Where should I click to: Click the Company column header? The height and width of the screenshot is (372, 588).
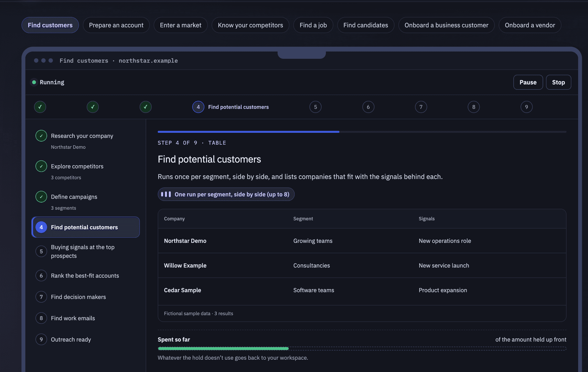(174, 219)
